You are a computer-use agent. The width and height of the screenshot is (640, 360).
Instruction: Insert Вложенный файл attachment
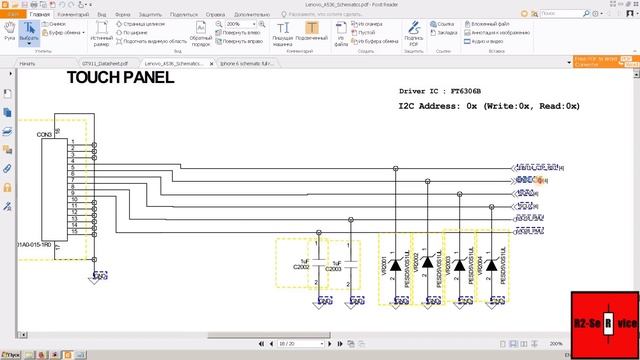(487, 24)
